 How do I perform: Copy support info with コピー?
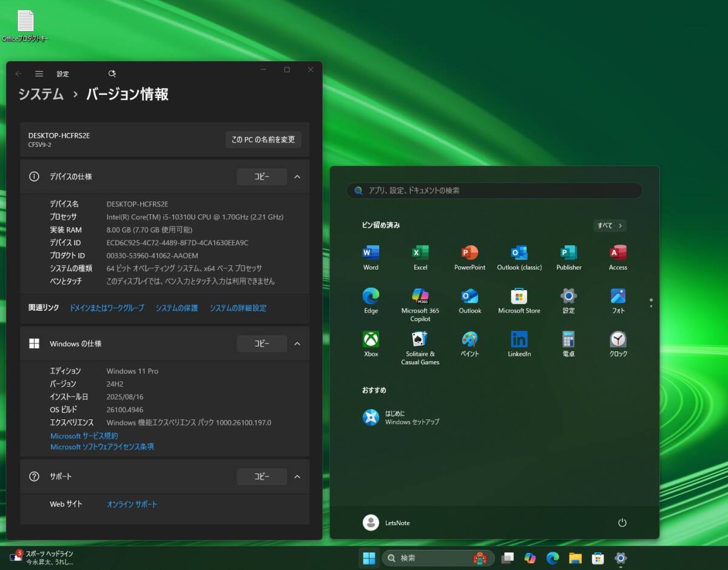point(261,477)
